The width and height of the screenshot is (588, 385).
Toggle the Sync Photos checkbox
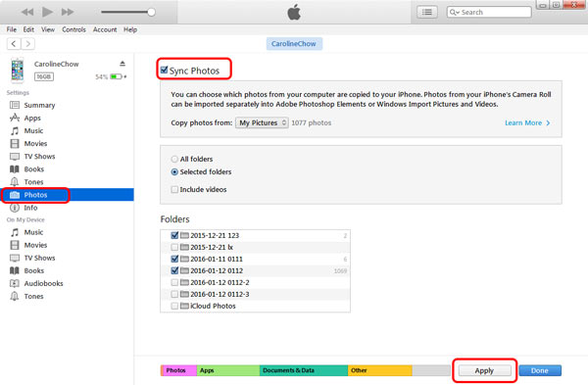(165, 70)
